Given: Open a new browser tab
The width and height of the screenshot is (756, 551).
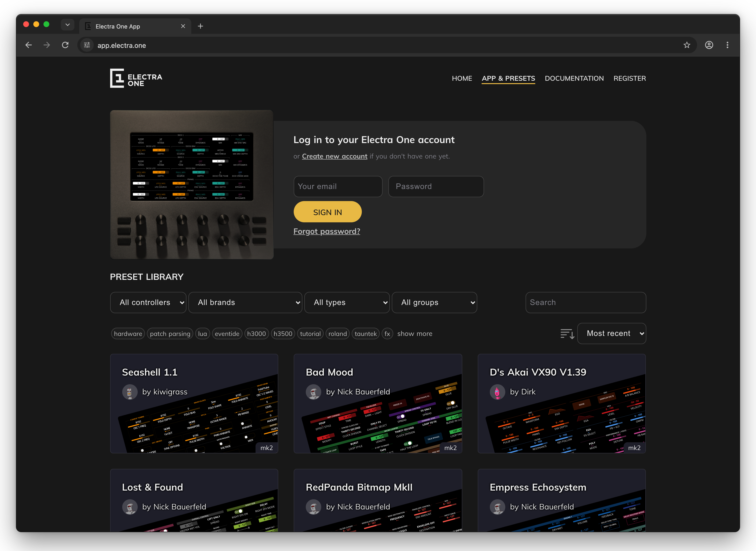Looking at the screenshot, I should click(x=200, y=26).
